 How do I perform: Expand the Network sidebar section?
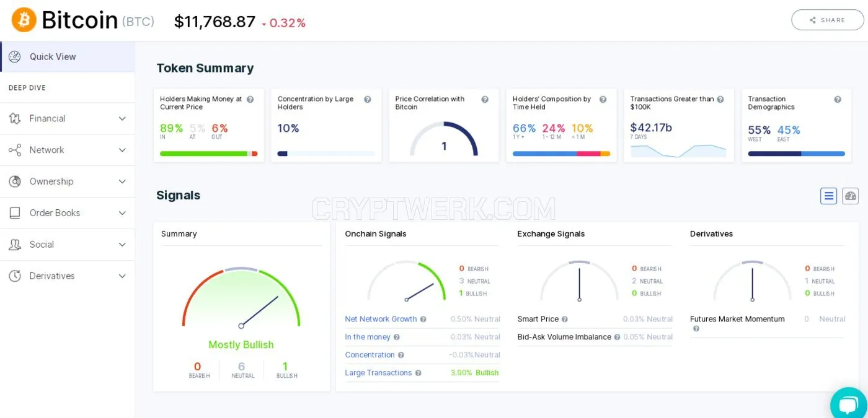tap(68, 150)
